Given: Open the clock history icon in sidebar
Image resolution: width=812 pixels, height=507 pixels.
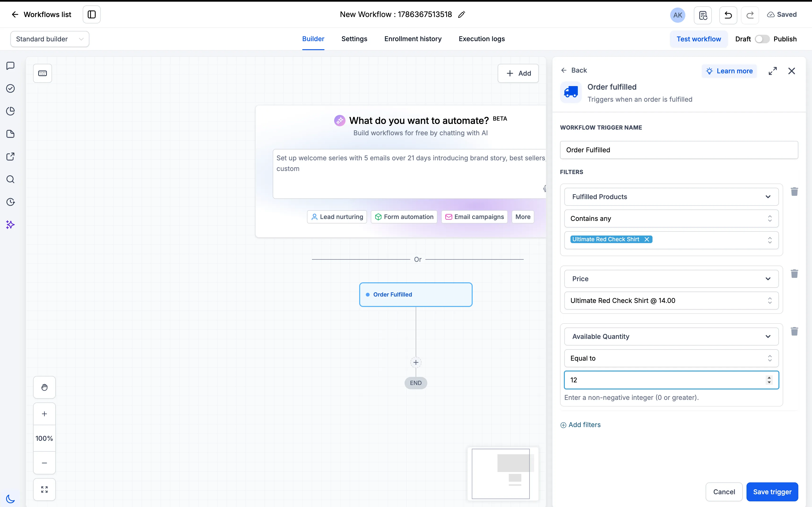Looking at the screenshot, I should (x=10, y=202).
